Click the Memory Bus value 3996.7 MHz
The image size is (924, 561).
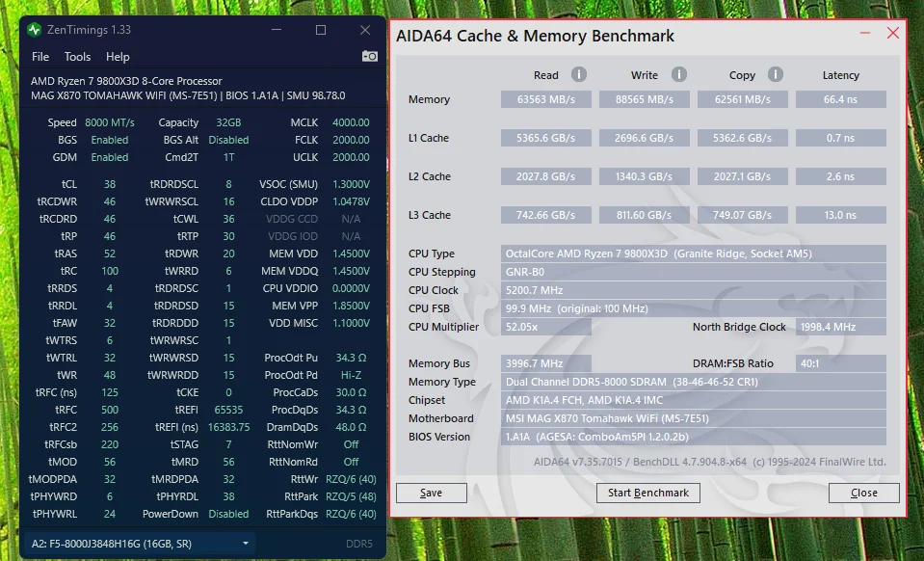(x=546, y=363)
